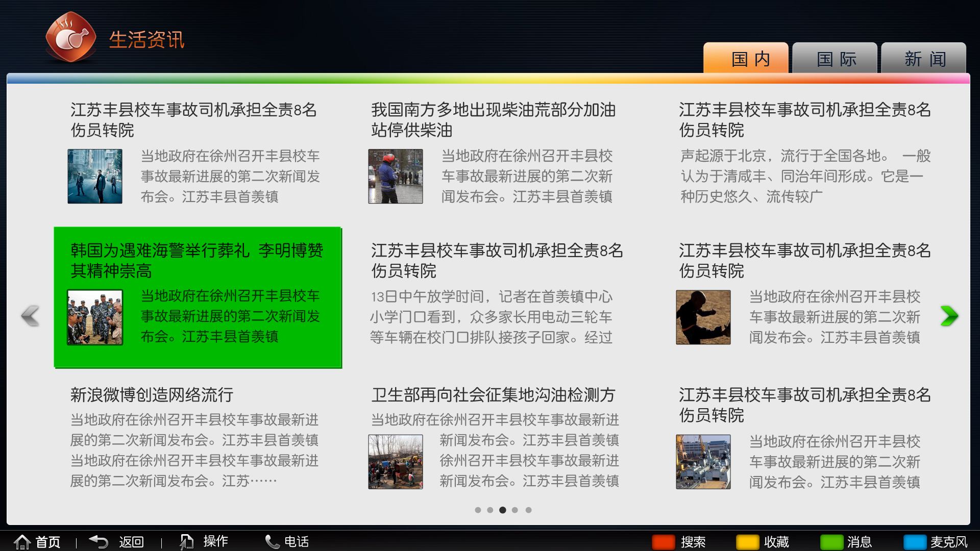The image size is (980, 551).
Task: Click the 生活资讯 chicken-leg app logo
Action: [x=71, y=38]
